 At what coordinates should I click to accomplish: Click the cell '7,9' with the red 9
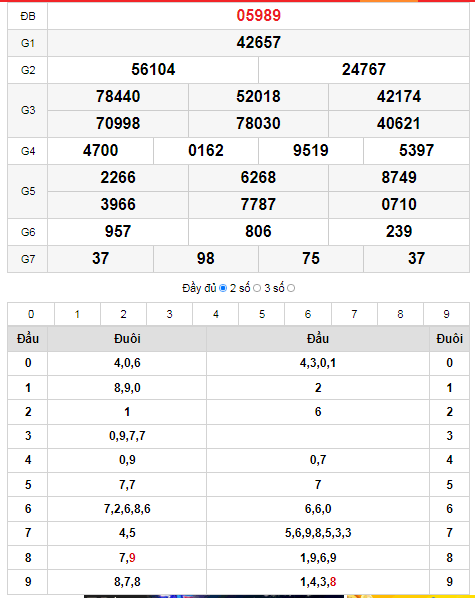[x=127, y=558]
